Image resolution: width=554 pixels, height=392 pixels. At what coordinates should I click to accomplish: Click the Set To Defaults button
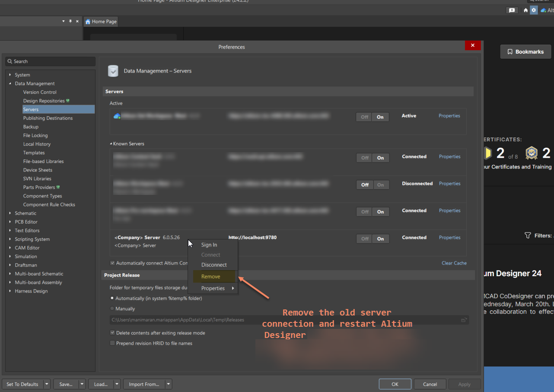(22, 384)
